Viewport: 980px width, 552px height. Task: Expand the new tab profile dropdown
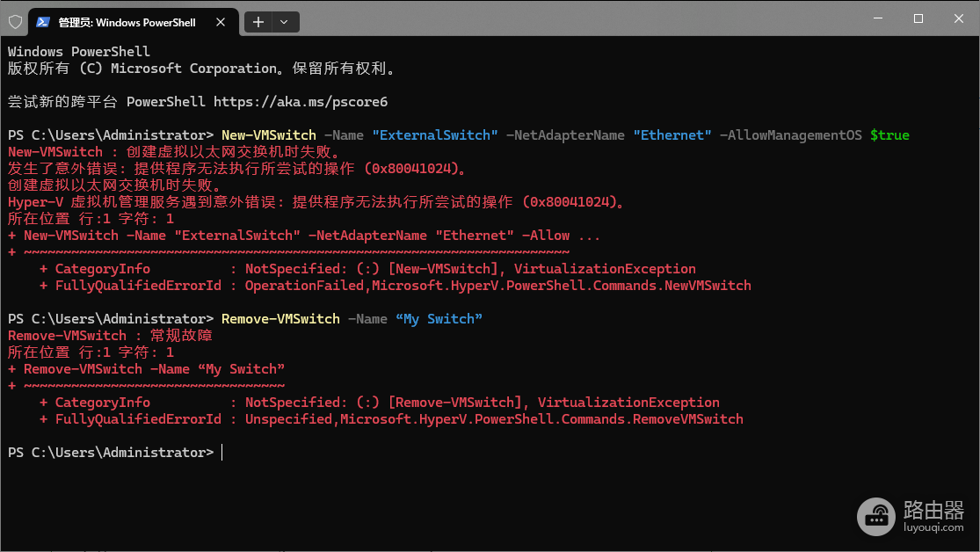tap(285, 23)
